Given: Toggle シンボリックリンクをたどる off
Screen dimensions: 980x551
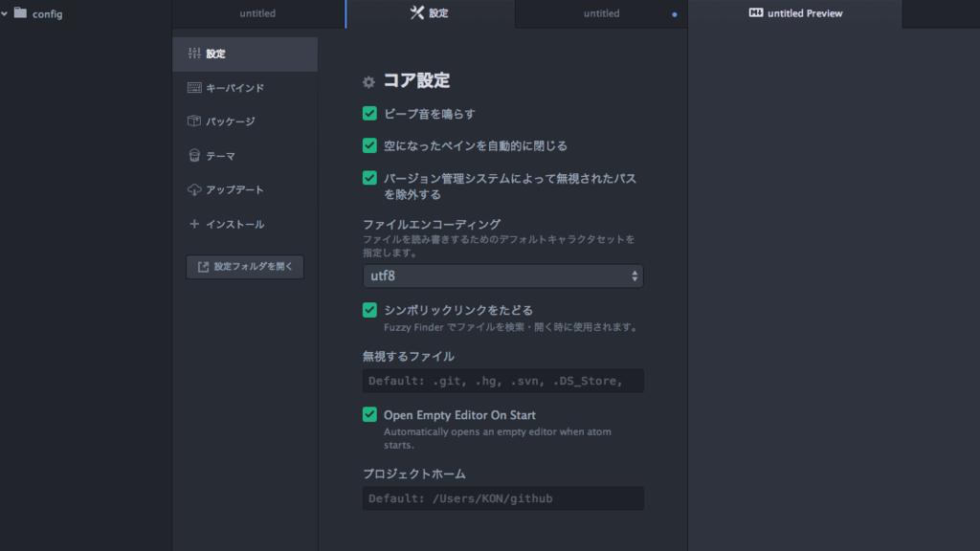Looking at the screenshot, I should pos(367,309).
